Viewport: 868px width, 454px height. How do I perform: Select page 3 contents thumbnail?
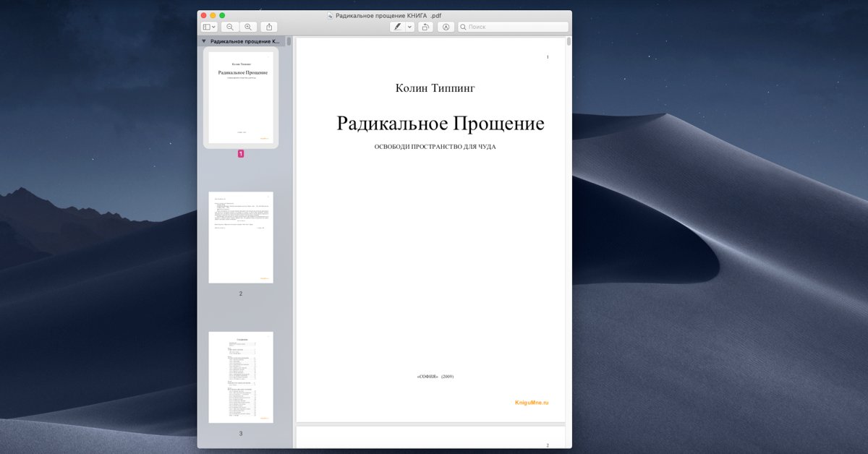[241, 377]
